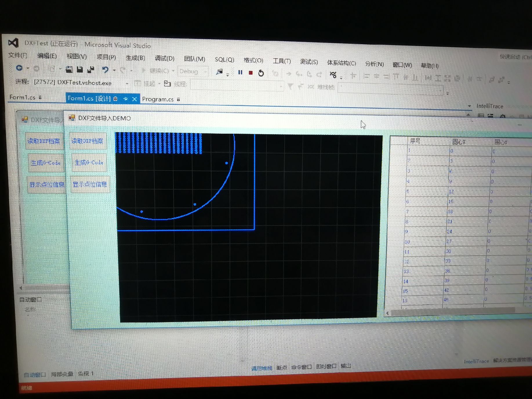The width and height of the screenshot is (532, 399).
Task: Open the Debug configuration dropdown
Action: (x=193, y=71)
